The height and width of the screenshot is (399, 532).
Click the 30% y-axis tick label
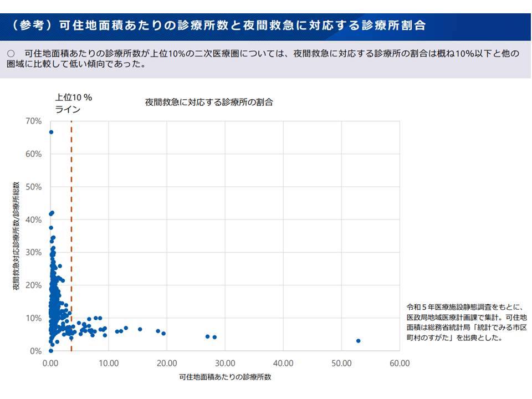tap(34, 253)
